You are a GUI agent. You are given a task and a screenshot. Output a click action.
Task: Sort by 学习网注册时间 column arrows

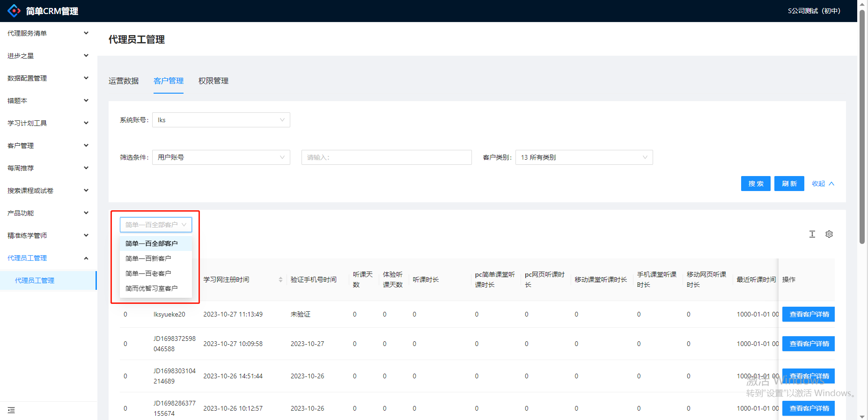point(280,280)
